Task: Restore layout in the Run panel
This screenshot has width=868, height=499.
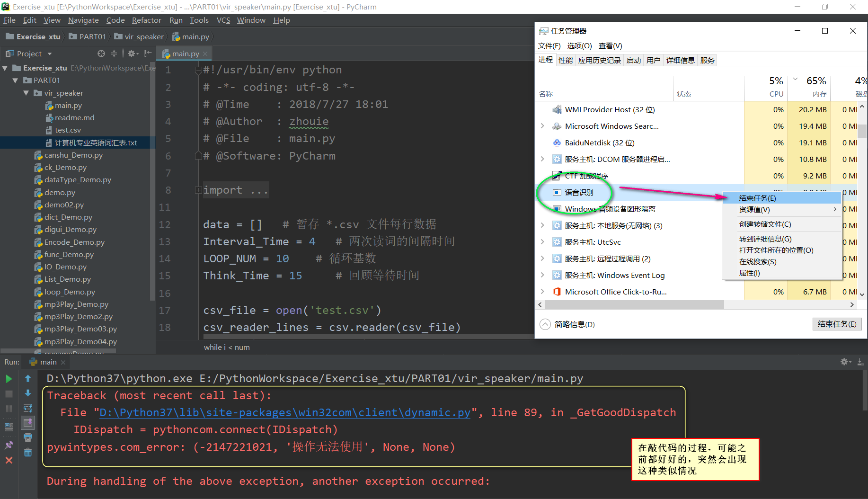Action: (9, 427)
